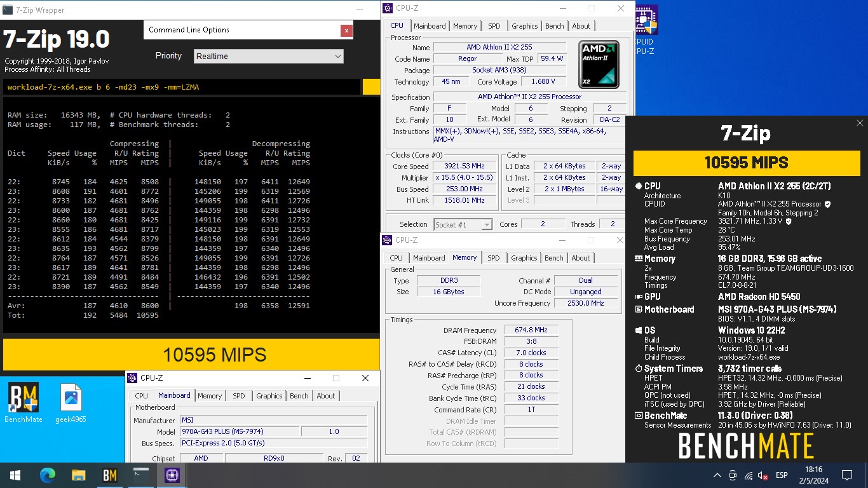Open the notification center icon
The height and width of the screenshot is (488, 868).
(846, 475)
